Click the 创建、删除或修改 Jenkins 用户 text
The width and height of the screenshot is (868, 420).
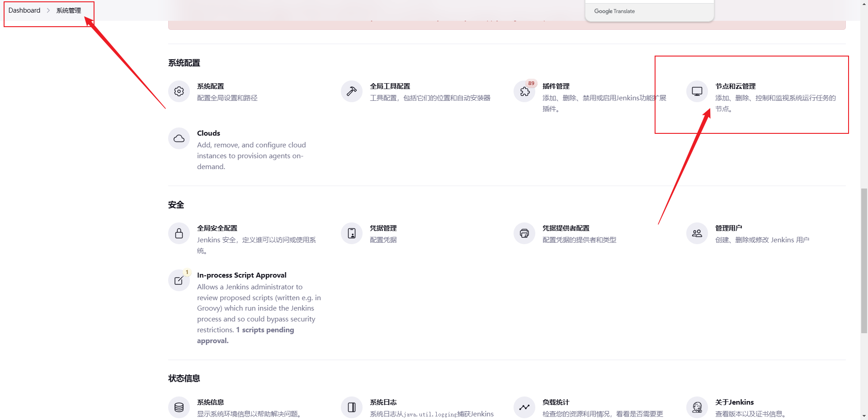click(762, 240)
